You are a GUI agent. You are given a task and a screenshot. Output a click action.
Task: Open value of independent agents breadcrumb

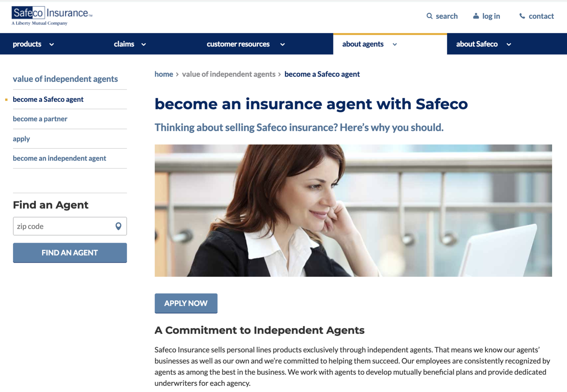coord(229,74)
